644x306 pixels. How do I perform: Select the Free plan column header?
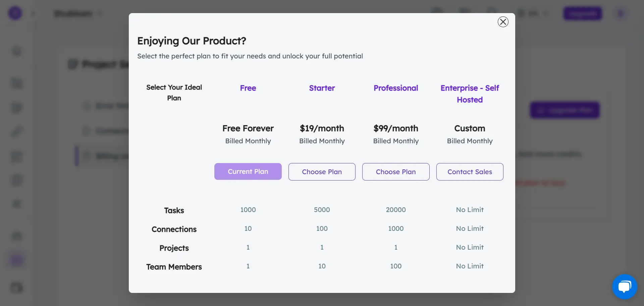pyautogui.click(x=248, y=88)
